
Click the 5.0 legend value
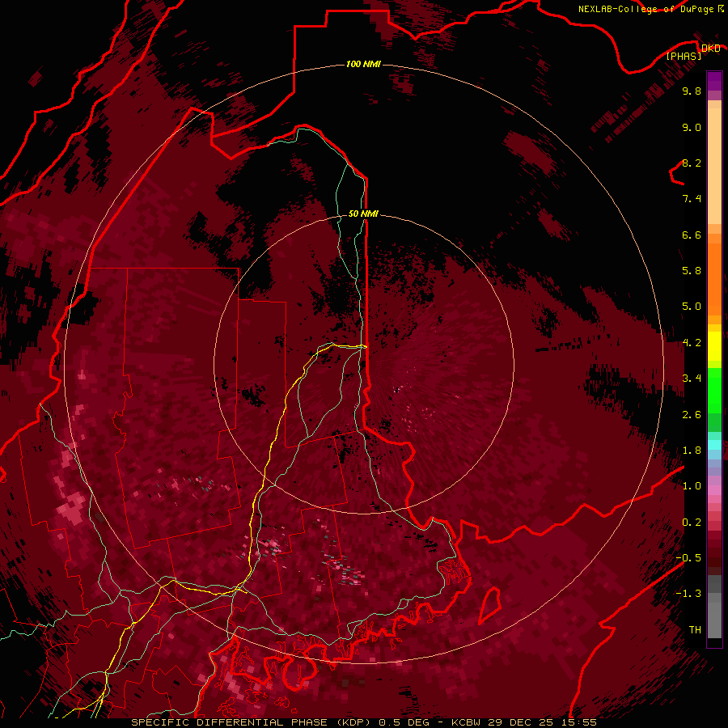[x=692, y=307]
